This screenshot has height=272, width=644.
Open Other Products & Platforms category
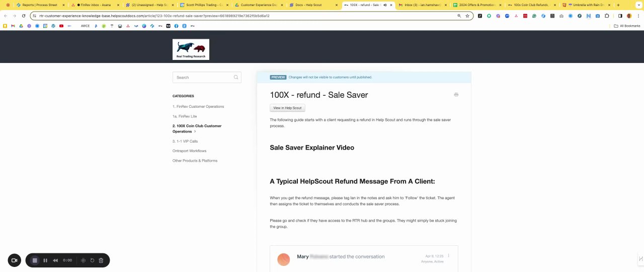[195, 161]
